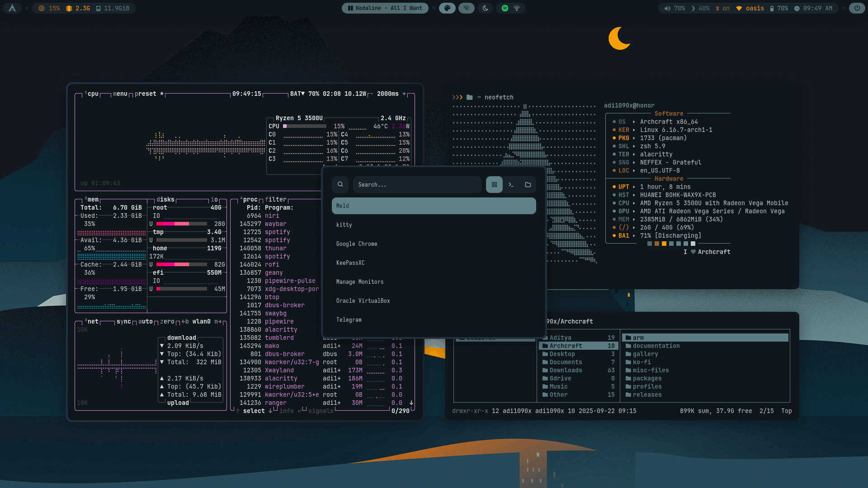The image size is (868, 488).
Task: Toggle the crossed-eye idle inhibitor
Action: (467, 8)
